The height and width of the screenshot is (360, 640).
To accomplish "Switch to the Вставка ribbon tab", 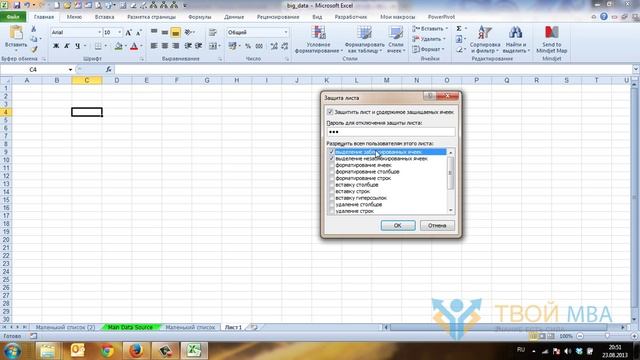I will 104,17.
